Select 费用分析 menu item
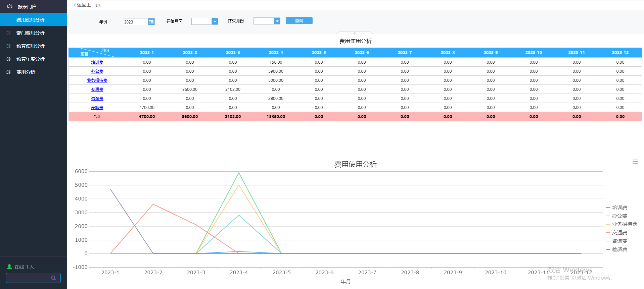644x289 pixels. click(x=26, y=72)
